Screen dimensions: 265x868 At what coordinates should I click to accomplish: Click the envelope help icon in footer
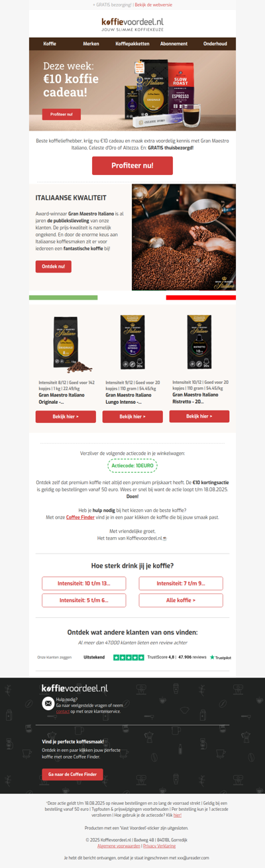click(48, 704)
